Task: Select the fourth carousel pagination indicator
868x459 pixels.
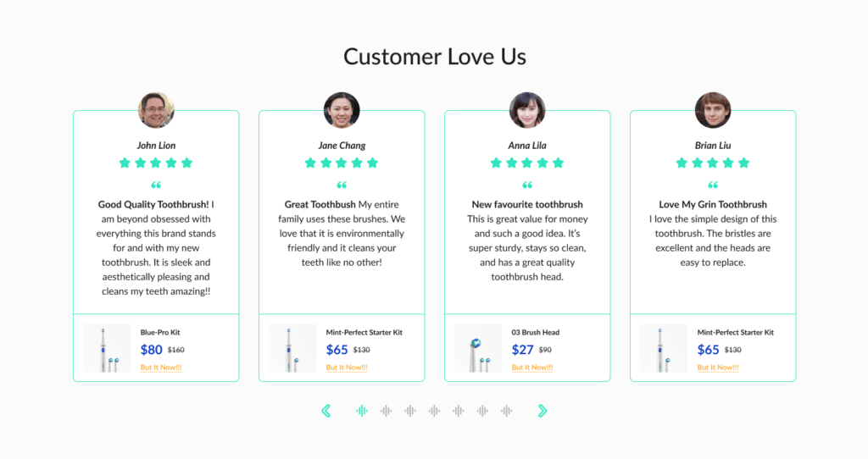Action: click(434, 411)
